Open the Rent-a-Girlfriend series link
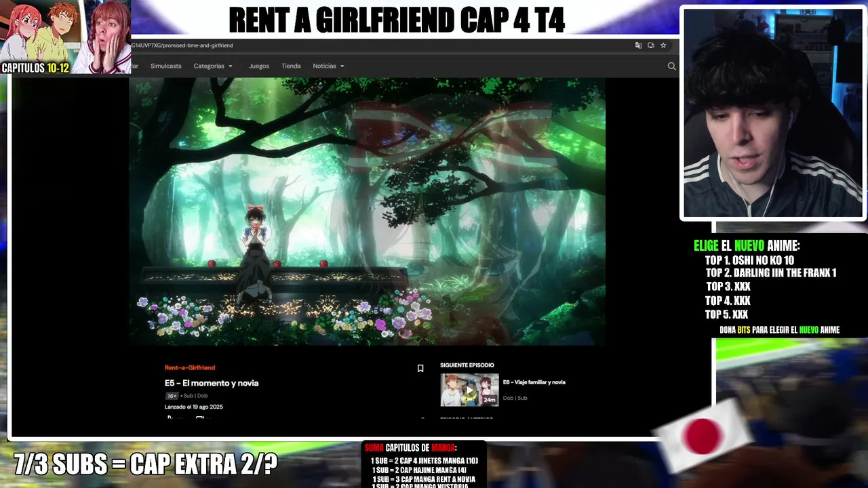The height and width of the screenshot is (488, 868). pyautogui.click(x=190, y=367)
